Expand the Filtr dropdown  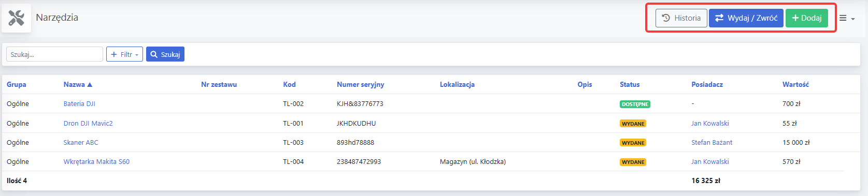pyautogui.click(x=124, y=54)
